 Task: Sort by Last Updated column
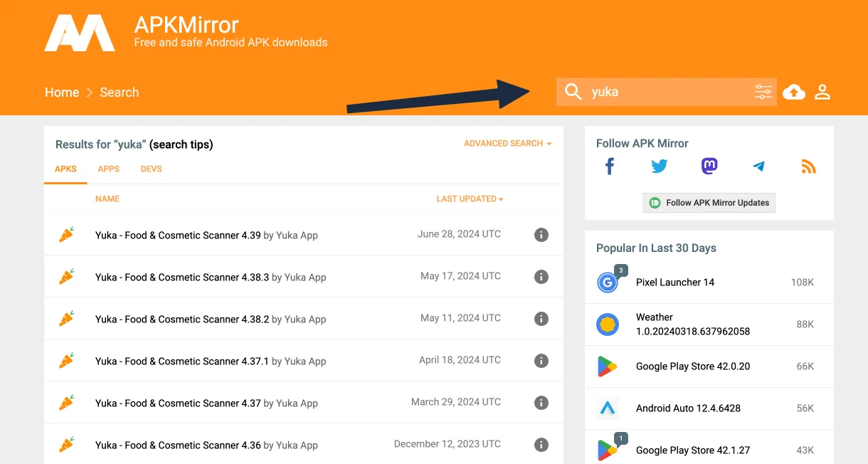pyautogui.click(x=470, y=199)
